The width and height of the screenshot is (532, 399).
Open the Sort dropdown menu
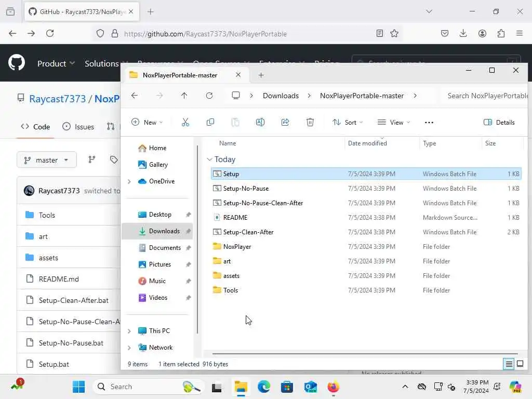[x=348, y=123]
